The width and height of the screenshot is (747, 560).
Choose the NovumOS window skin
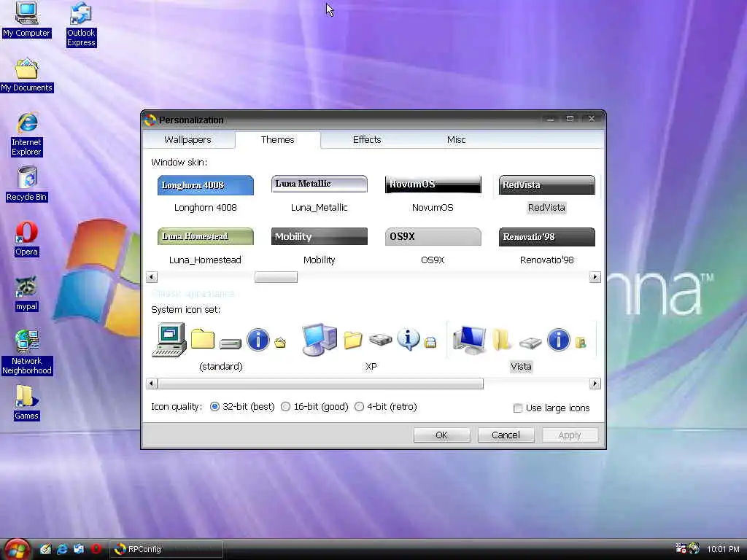433,184
